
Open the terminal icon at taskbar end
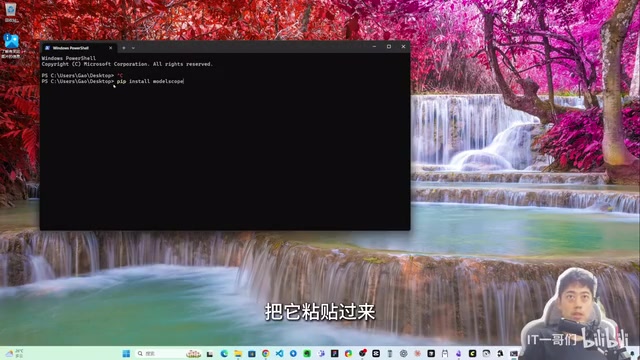[x=514, y=353]
